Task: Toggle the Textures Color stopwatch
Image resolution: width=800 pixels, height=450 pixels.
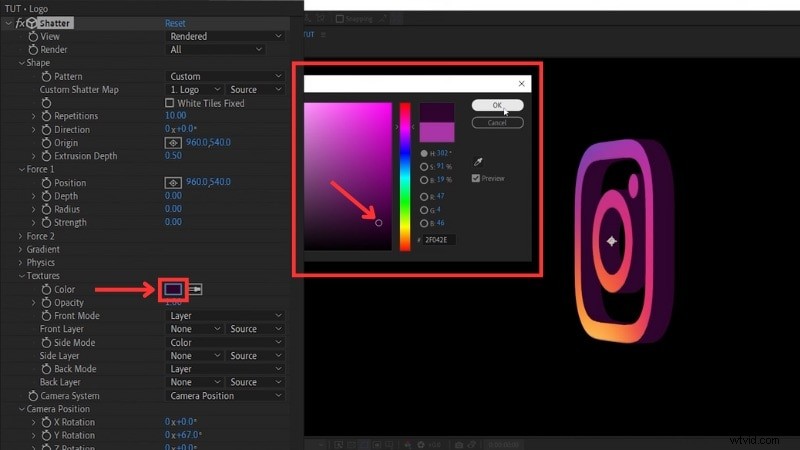Action: click(46, 289)
